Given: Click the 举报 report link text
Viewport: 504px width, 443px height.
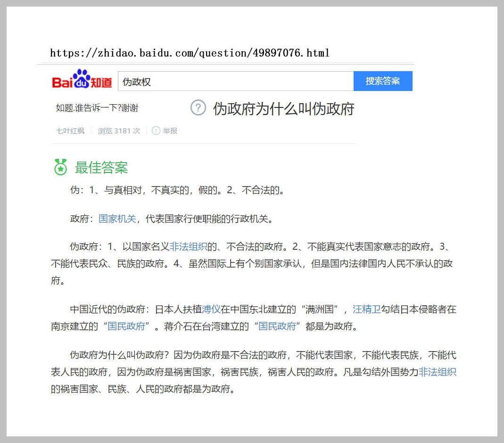Looking at the screenshot, I should (x=170, y=131).
